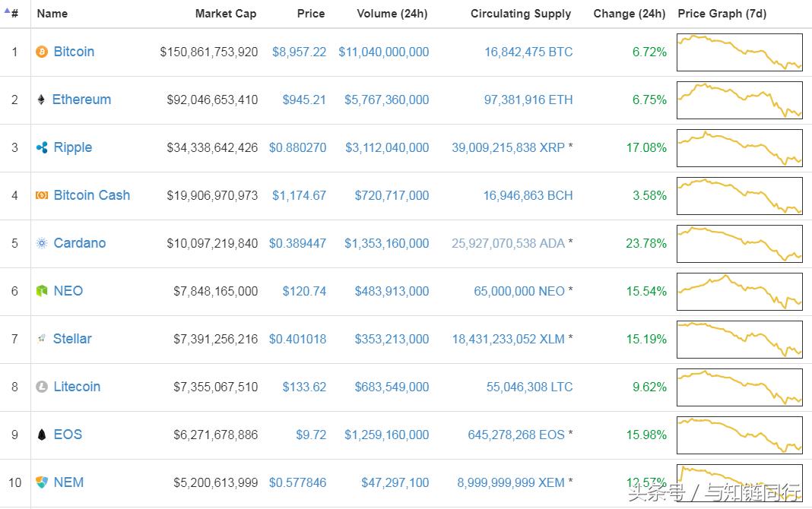Click supply 39,009,215,838 XRP

point(508,148)
